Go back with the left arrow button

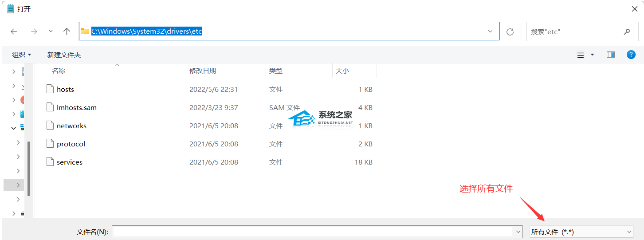tap(14, 31)
